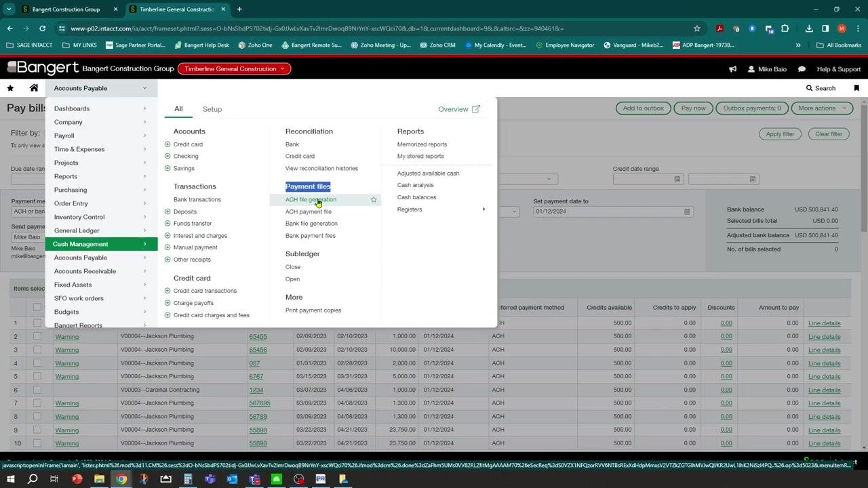
Task: Click the home icon in navigation bar
Action: pyautogui.click(x=34, y=88)
